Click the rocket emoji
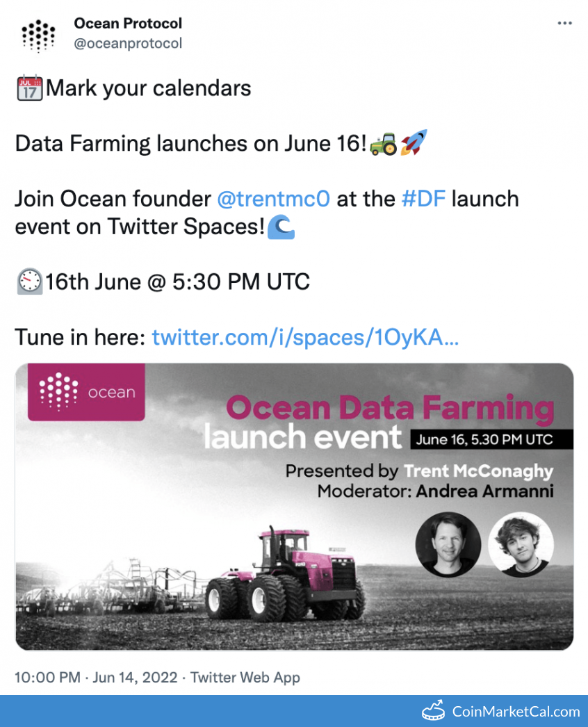 [x=414, y=143]
